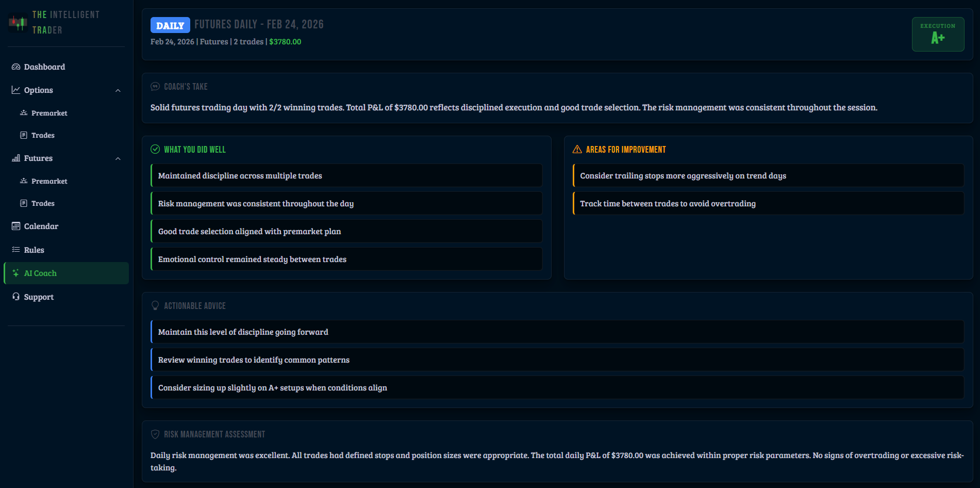Open the Futures bar-chart icon

(x=15, y=158)
